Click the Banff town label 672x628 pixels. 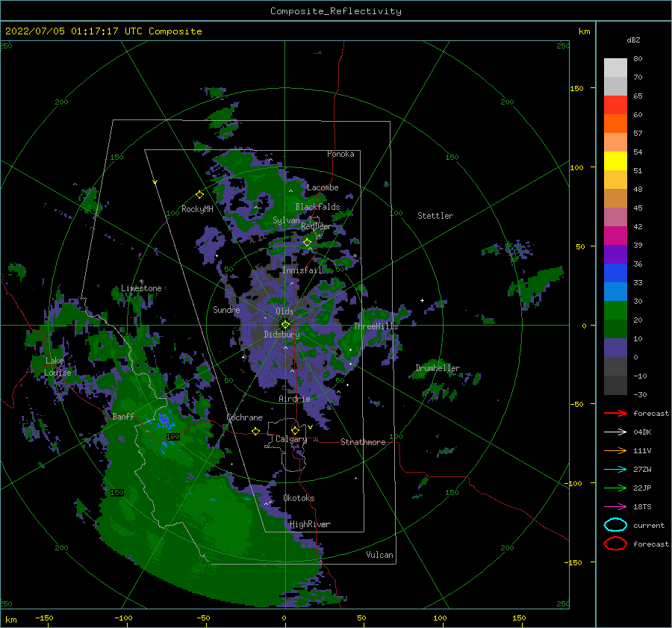click(x=123, y=416)
